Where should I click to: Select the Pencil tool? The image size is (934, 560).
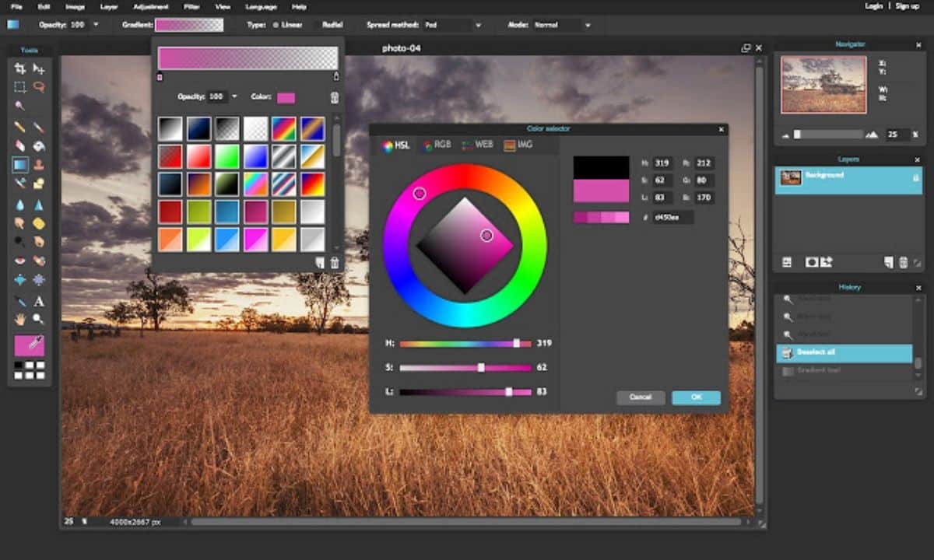tap(20, 127)
